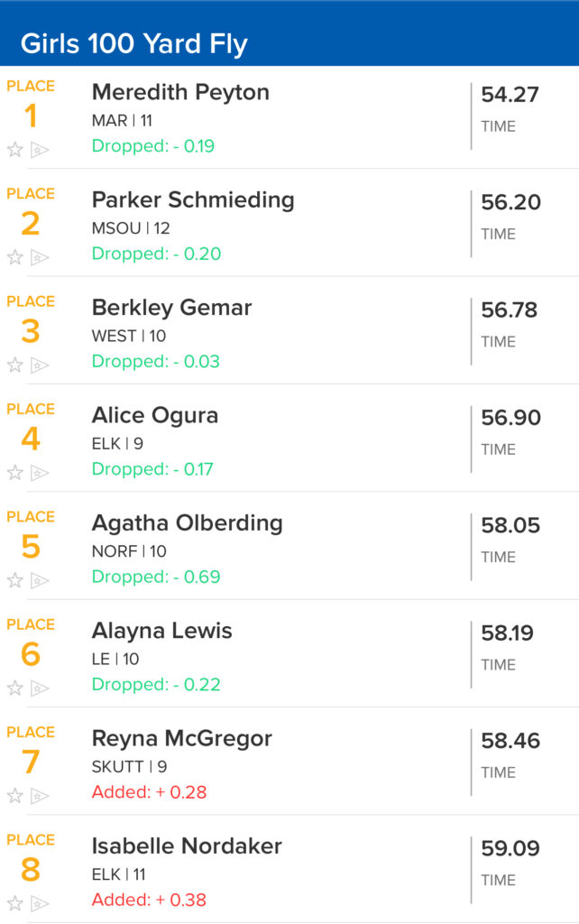The width and height of the screenshot is (579, 924).
Task: Tap the flag icon for Alice Ogura
Action: coord(40,473)
